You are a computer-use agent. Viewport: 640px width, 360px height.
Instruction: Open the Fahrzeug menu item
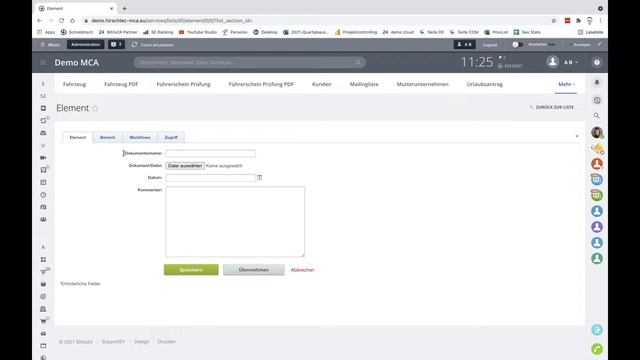pos(74,84)
